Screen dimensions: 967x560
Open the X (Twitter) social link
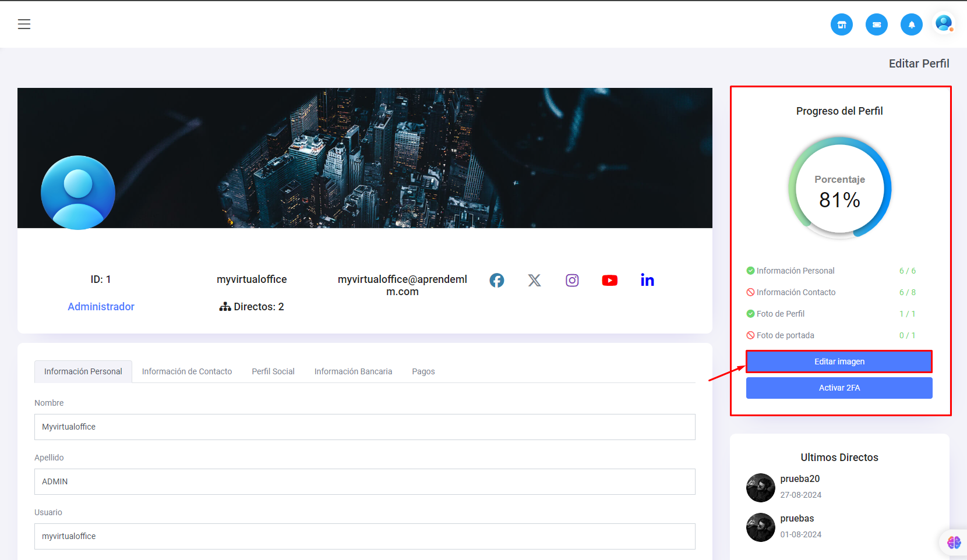534,281
